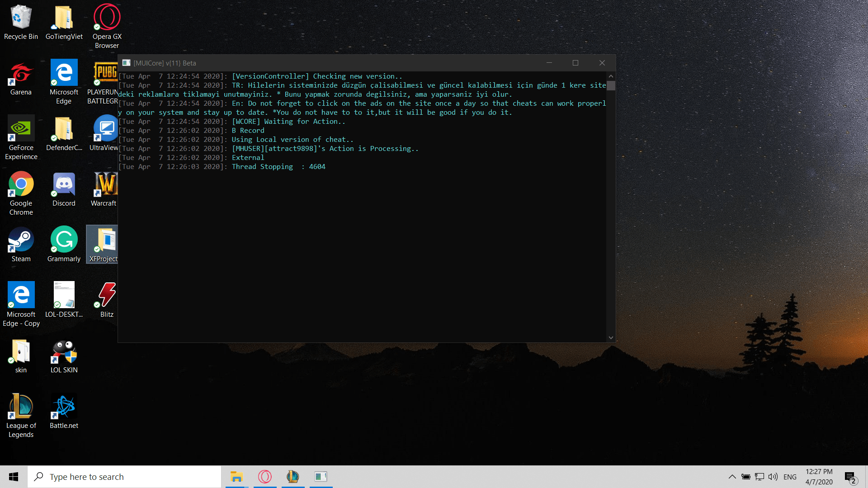The image size is (868, 488).
Task: Close the MUICore v{11} Beta window
Action: tap(602, 63)
